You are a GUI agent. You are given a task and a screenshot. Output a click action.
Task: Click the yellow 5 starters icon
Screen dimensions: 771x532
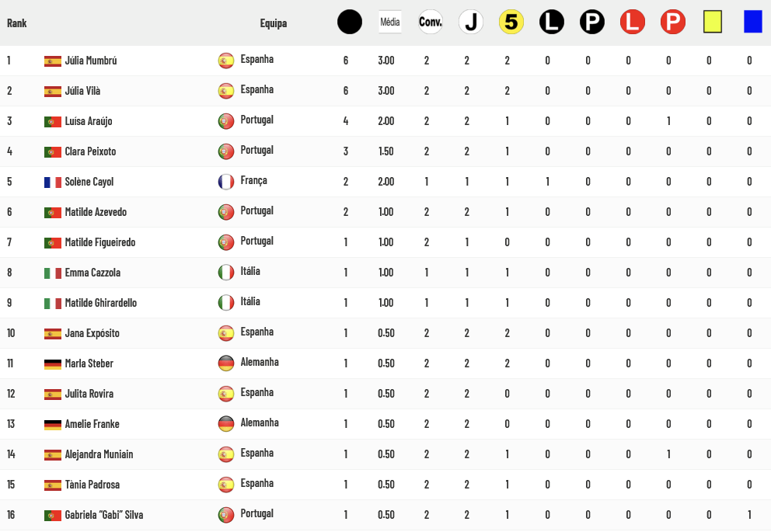pos(511,22)
